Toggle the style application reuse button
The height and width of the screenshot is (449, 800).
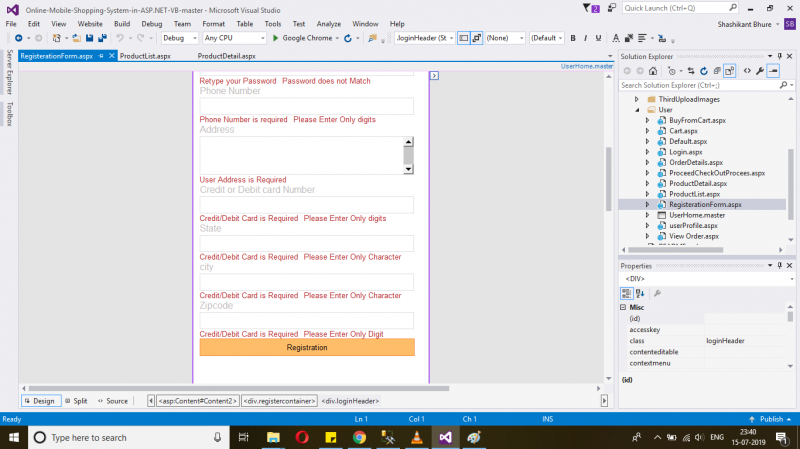tap(477, 38)
